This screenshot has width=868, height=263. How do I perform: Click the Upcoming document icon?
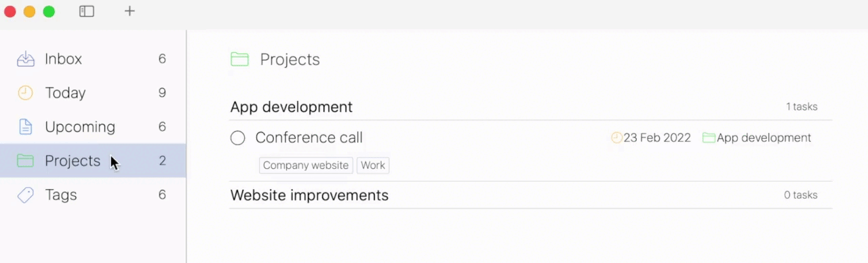[x=25, y=127]
